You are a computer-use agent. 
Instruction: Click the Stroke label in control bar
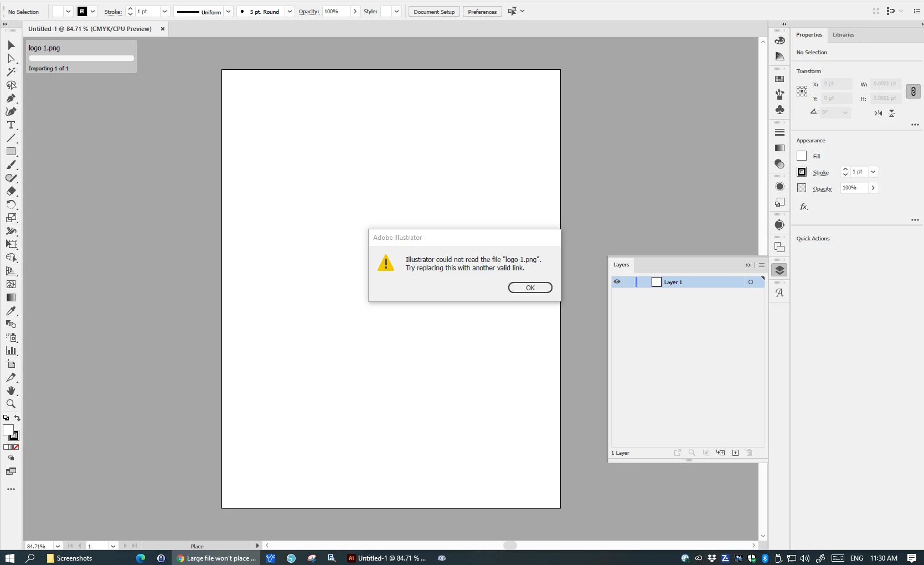113,12
